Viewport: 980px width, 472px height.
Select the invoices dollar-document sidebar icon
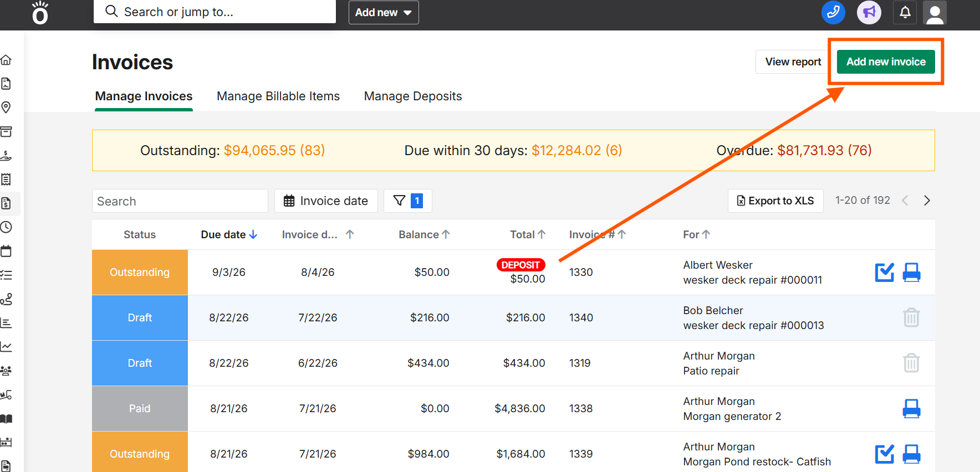(6, 203)
